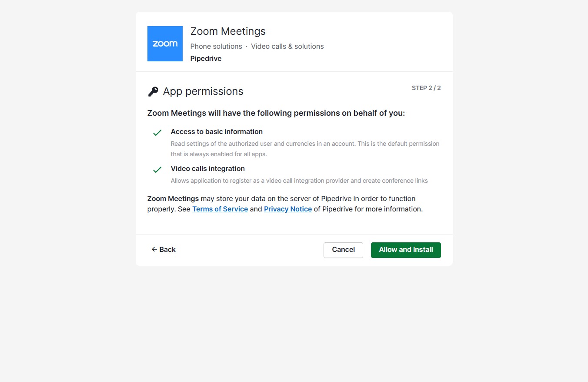The height and width of the screenshot is (382, 588).
Task: Click the Video calls & solutions category
Action: 287,46
